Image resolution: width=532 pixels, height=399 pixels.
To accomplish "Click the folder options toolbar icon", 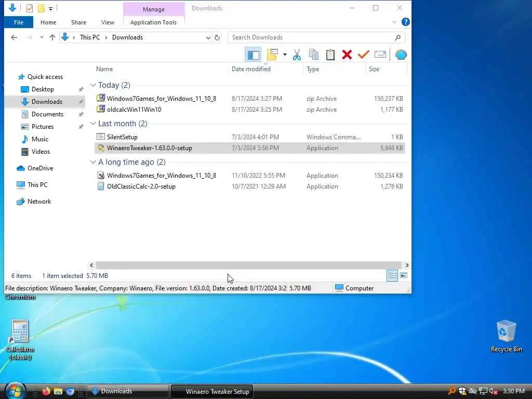I will coord(272,55).
